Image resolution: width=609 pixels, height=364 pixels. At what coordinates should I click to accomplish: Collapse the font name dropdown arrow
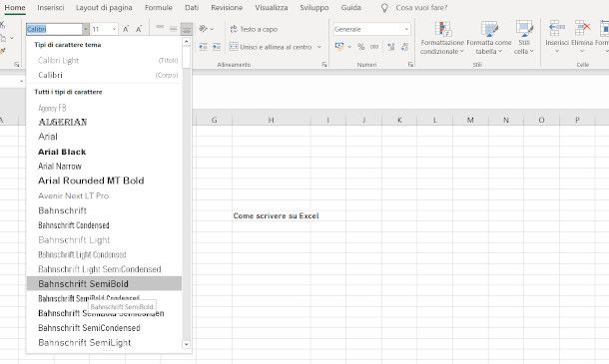point(86,29)
